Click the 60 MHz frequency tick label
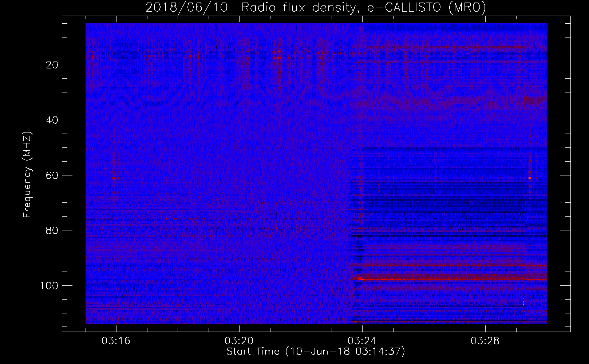This screenshot has width=589, height=364. point(52,175)
